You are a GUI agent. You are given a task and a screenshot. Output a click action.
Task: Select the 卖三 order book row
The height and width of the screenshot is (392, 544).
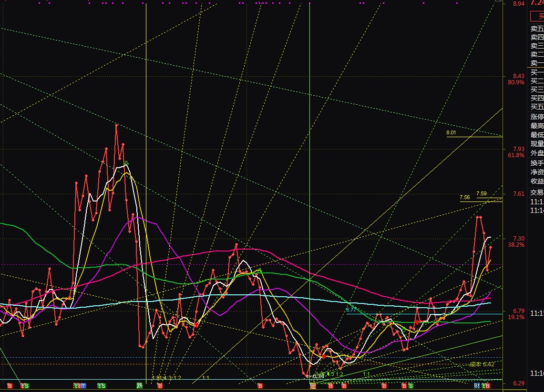pos(537,46)
